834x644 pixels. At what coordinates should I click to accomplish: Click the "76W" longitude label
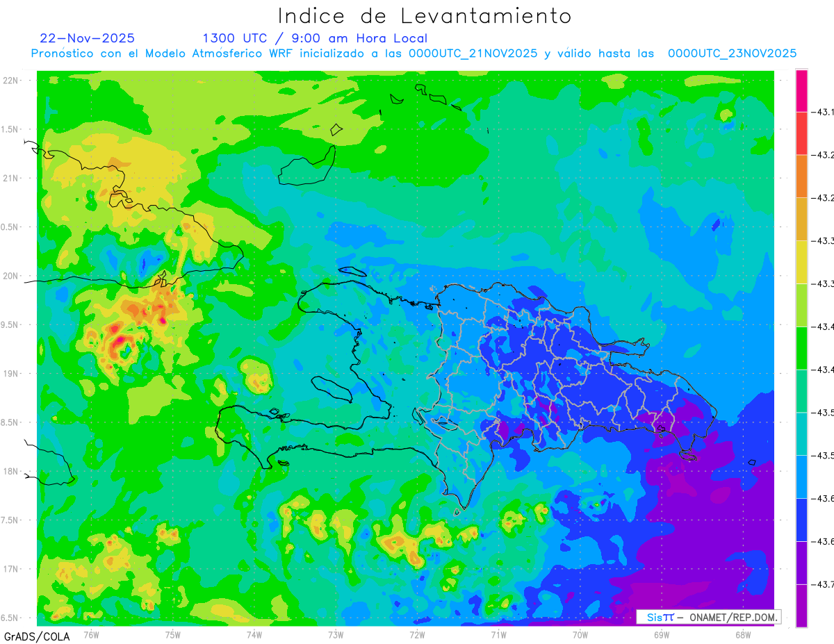(x=91, y=634)
